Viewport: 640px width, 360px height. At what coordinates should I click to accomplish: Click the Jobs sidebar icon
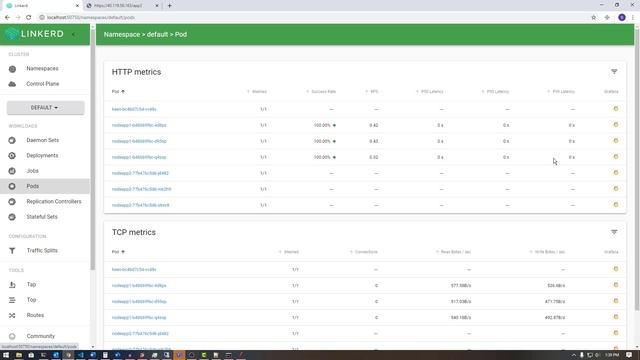(12, 171)
